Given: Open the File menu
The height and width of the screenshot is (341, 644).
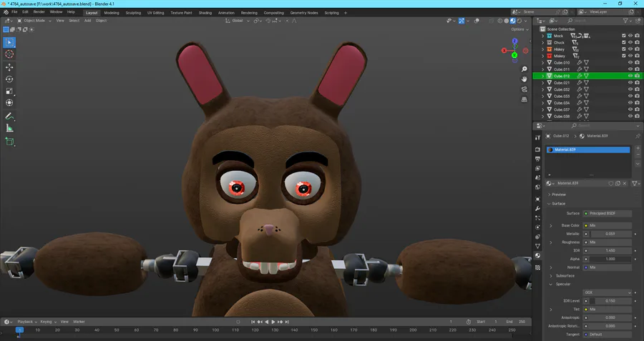Looking at the screenshot, I should click(x=14, y=12).
